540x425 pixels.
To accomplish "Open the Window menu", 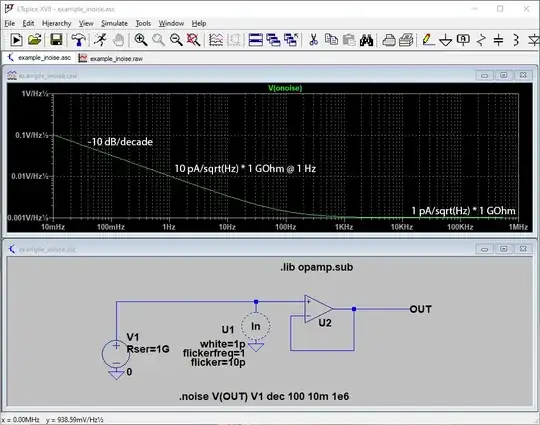I will (x=171, y=23).
